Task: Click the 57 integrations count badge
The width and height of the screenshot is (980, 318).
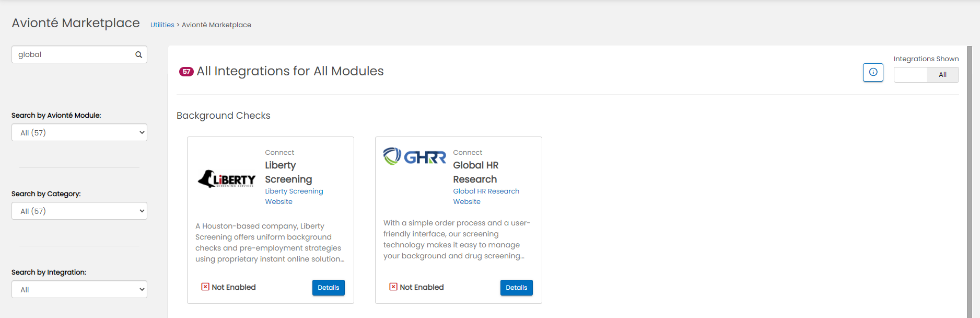Action: tap(186, 72)
